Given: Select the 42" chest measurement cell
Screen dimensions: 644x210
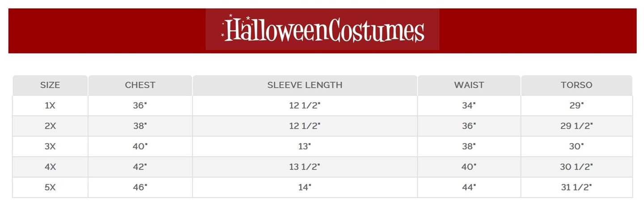Looking at the screenshot, I should click(x=140, y=167).
